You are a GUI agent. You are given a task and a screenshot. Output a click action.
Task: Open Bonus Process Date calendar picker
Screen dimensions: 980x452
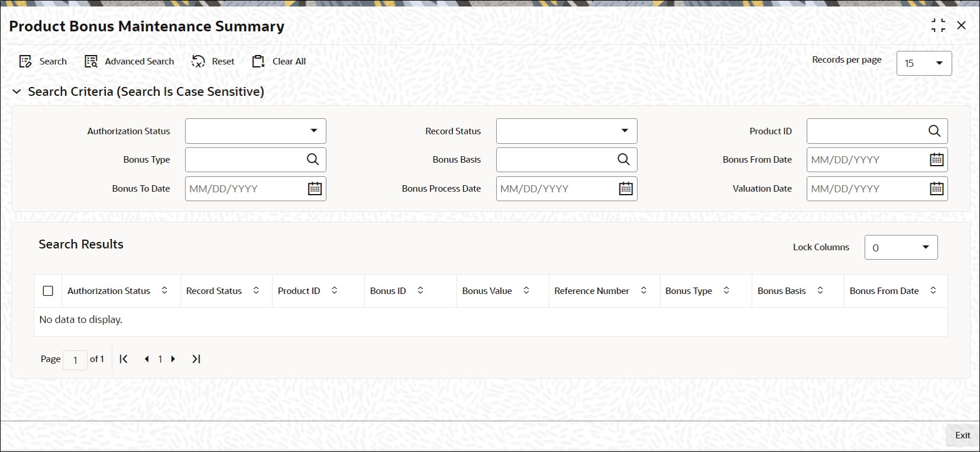click(626, 189)
